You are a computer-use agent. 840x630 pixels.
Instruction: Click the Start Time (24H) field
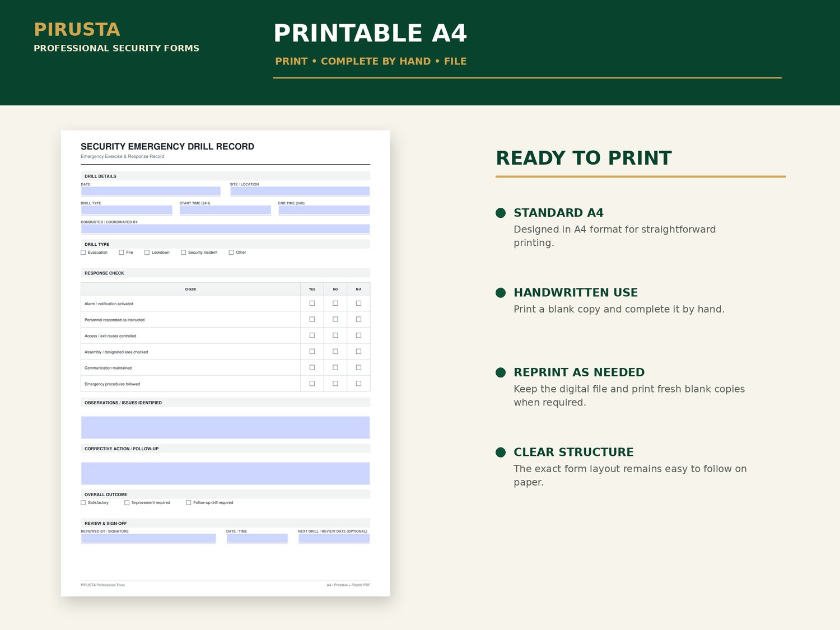(225, 210)
